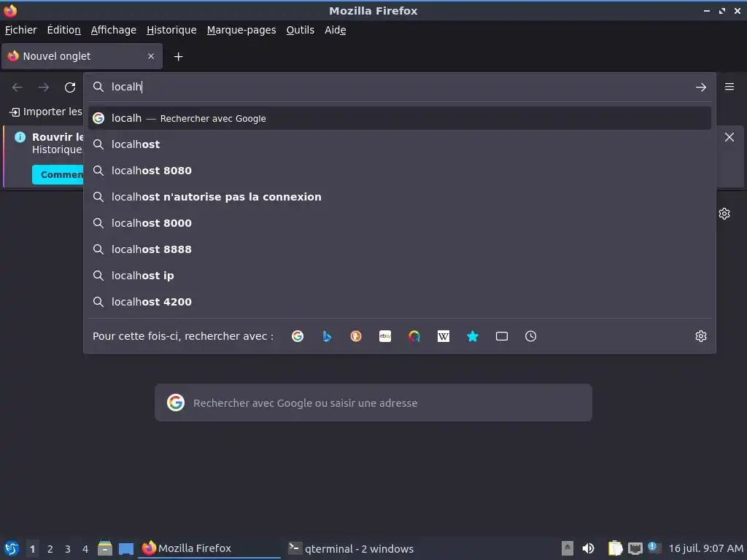Screen dimensions: 747x560
Task: Open the file manager taskbar launcher
Action: [105, 548]
